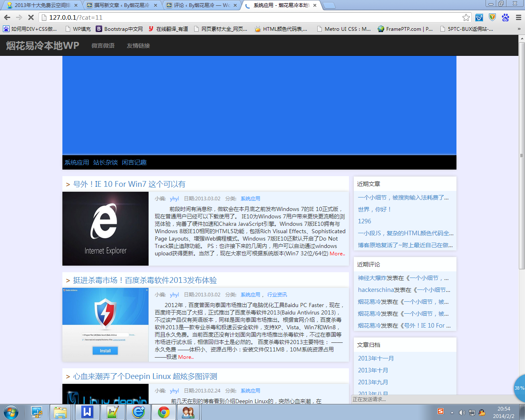Close the 评论 tab
Viewport: 525px width, 420px height.
pos(236,5)
